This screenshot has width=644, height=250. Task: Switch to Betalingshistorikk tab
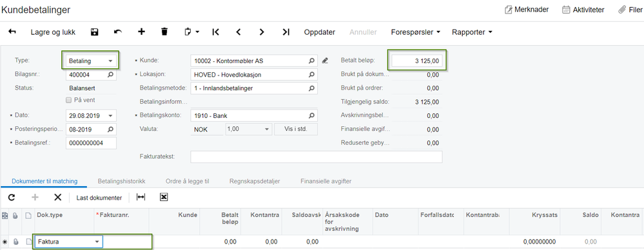(x=122, y=181)
